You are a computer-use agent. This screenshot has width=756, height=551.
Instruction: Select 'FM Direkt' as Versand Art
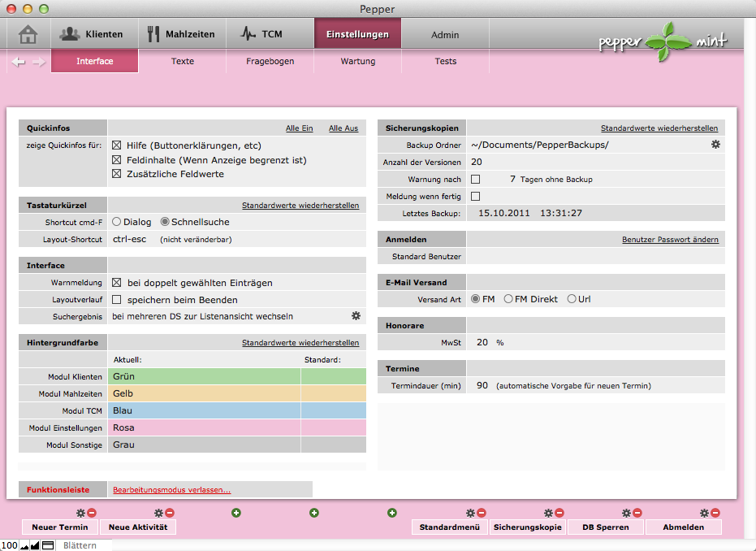pyautogui.click(x=508, y=299)
